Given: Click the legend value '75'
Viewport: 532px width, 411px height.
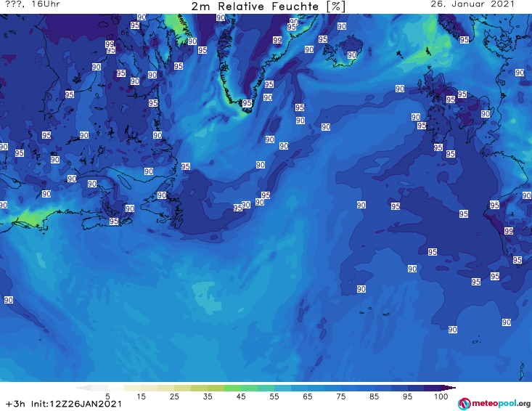Looking at the screenshot, I should (341, 396).
